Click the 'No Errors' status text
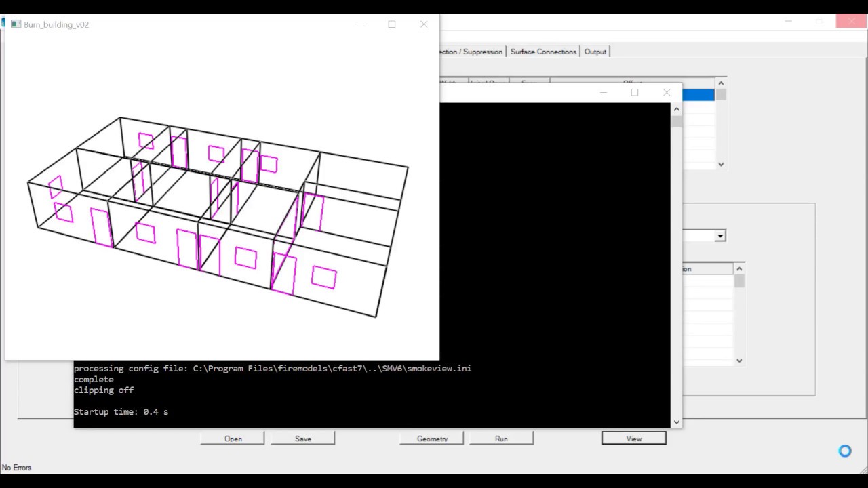Image resolution: width=868 pixels, height=488 pixels. (16, 468)
